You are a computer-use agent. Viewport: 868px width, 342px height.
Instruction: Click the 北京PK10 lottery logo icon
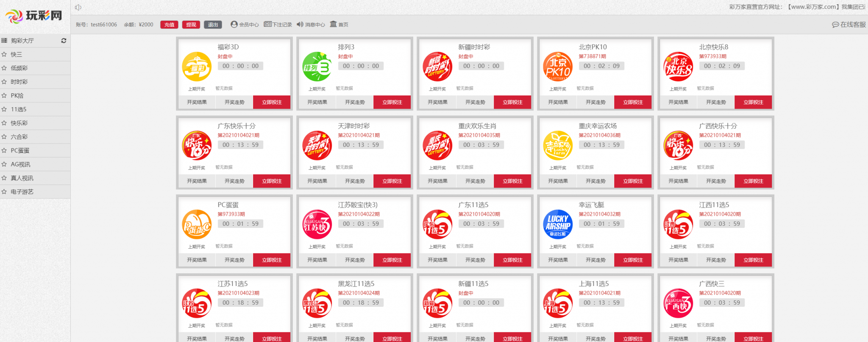tap(558, 67)
